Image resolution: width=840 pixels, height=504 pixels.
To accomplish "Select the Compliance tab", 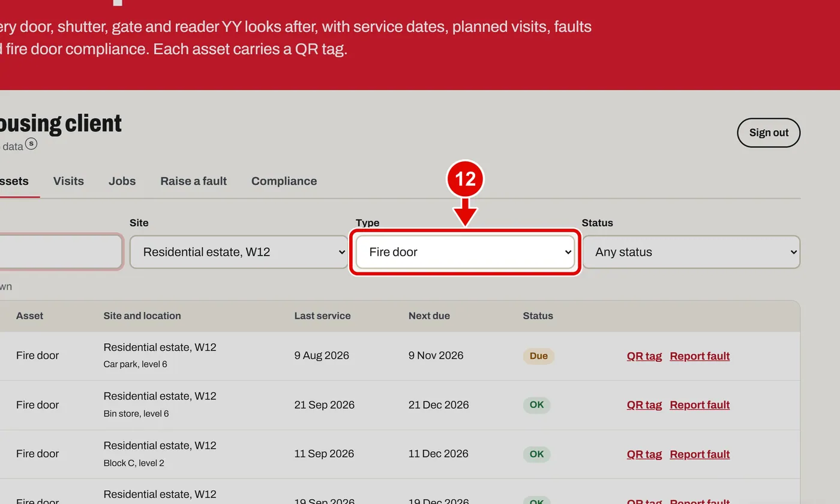I will point(284,181).
